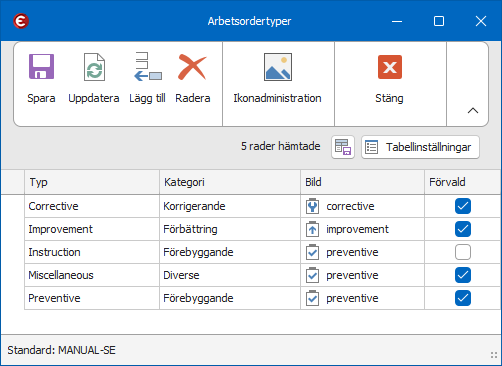Click Förebyggande in the Instruction row
Image resolution: width=502 pixels, height=366 pixels.
pos(230,252)
